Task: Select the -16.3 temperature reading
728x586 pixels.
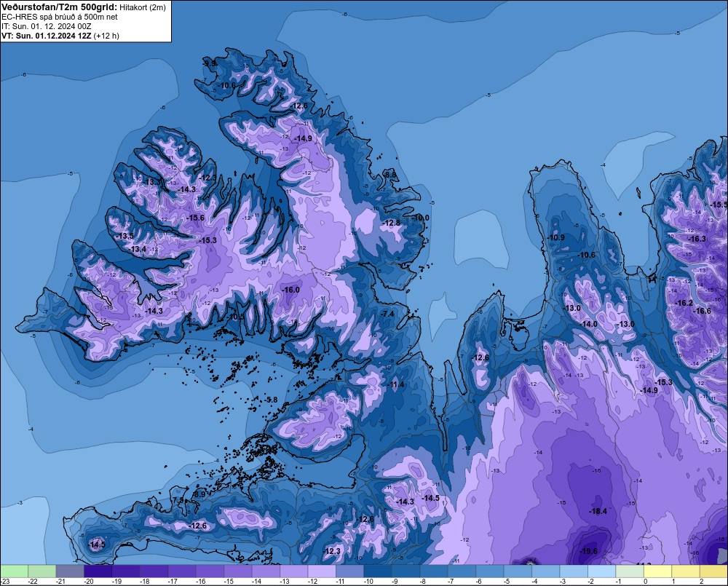Action: tap(697, 239)
